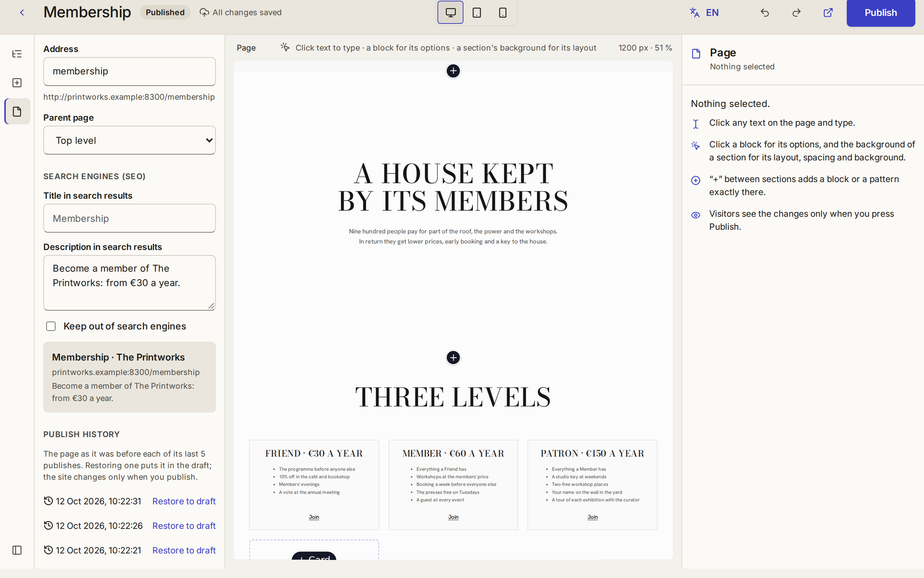
Task: Click the Published status badge
Action: coord(165,12)
